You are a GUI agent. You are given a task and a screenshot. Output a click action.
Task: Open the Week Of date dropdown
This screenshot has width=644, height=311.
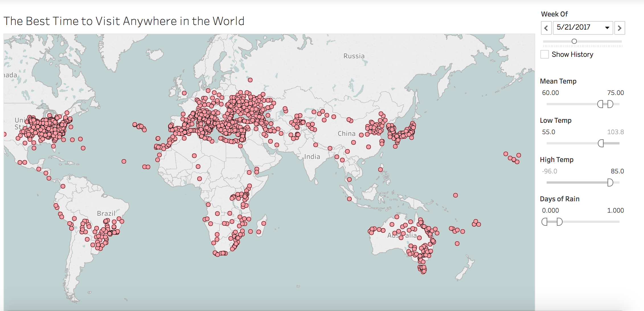coord(607,28)
